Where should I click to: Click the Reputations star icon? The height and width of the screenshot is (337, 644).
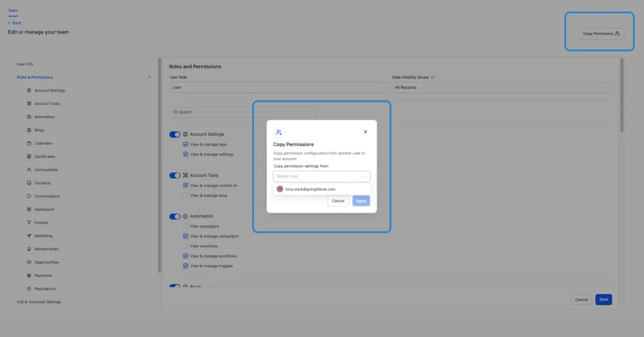coord(29,289)
